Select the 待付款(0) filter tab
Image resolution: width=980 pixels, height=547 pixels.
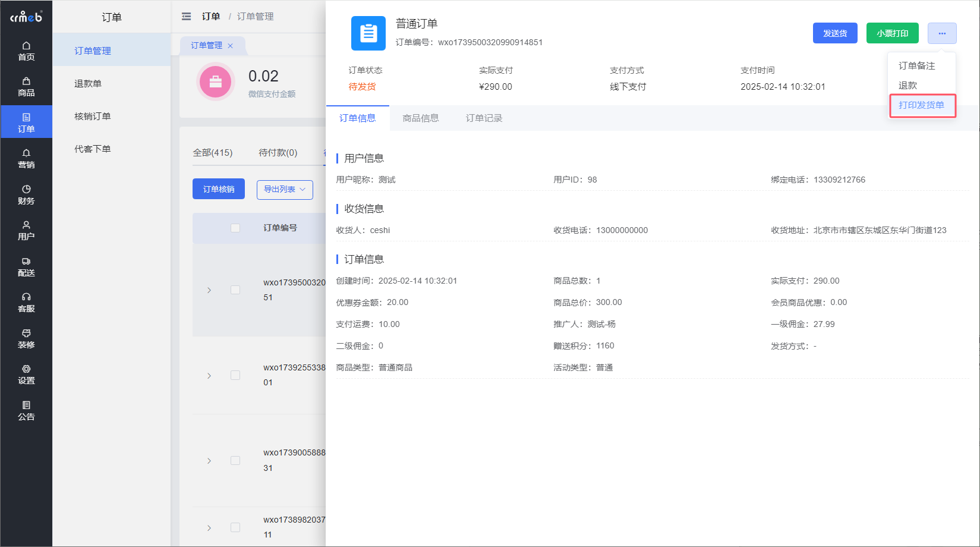278,153
